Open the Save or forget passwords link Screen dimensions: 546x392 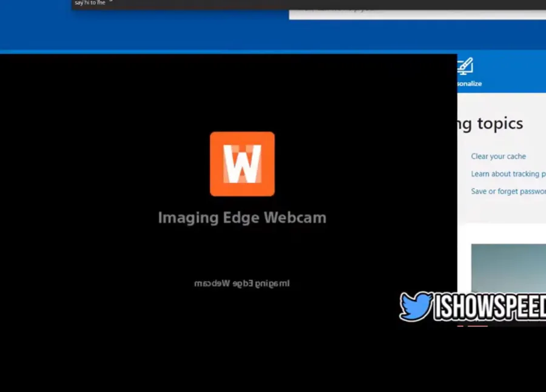click(x=508, y=191)
